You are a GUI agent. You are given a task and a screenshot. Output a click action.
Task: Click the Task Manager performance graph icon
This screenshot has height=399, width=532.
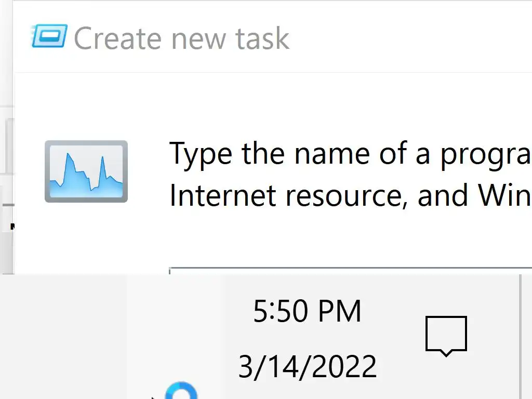86,171
